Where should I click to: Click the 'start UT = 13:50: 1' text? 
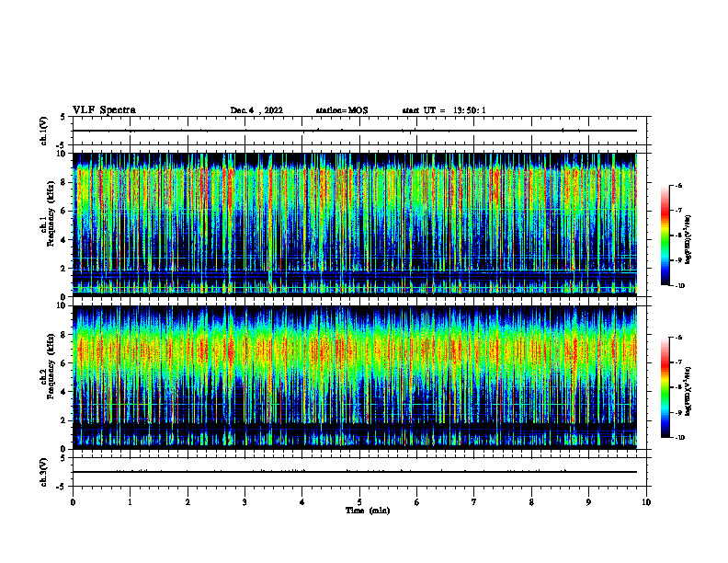(444, 110)
